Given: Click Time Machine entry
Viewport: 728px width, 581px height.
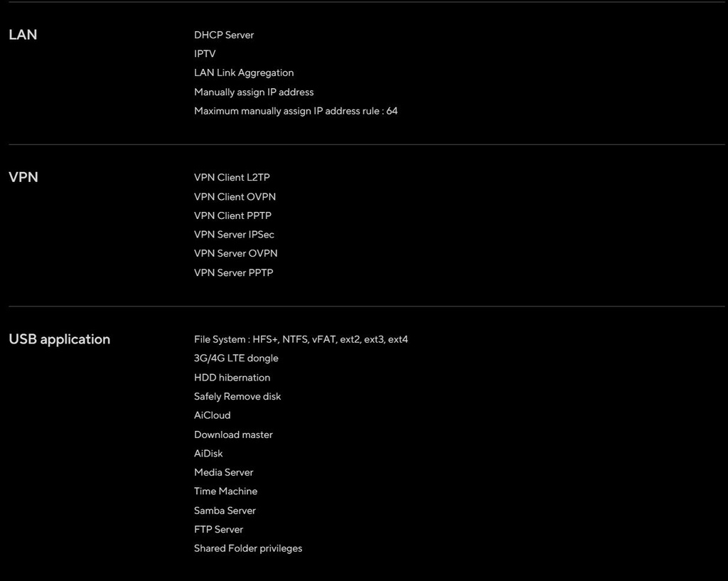Looking at the screenshot, I should 225,491.
